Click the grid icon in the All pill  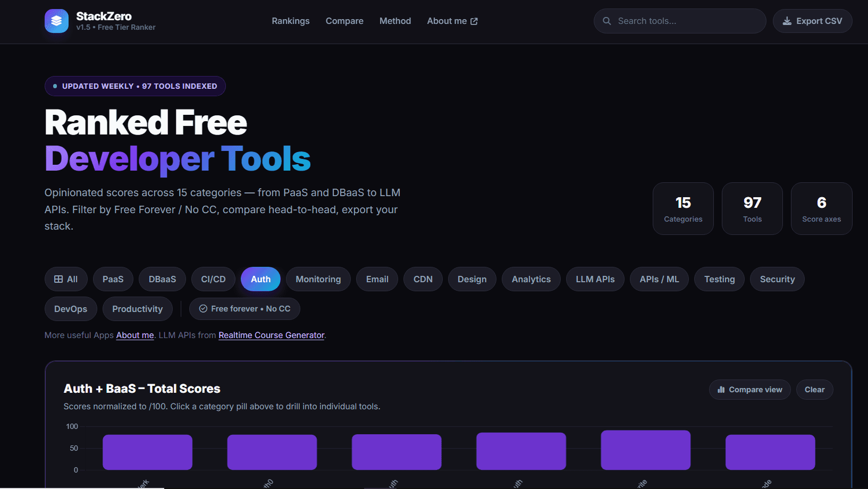click(58, 279)
